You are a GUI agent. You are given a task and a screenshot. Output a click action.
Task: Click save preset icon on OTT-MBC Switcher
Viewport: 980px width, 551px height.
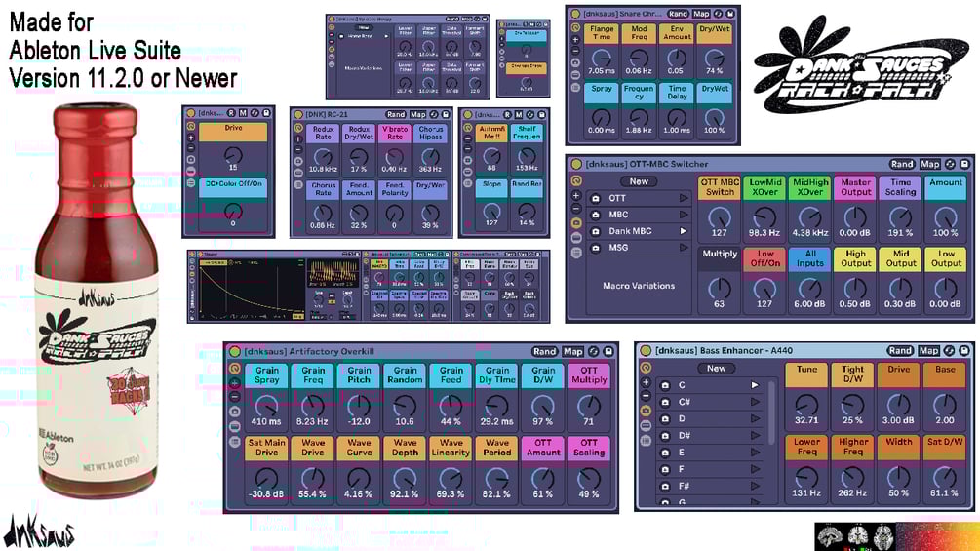[964, 164]
